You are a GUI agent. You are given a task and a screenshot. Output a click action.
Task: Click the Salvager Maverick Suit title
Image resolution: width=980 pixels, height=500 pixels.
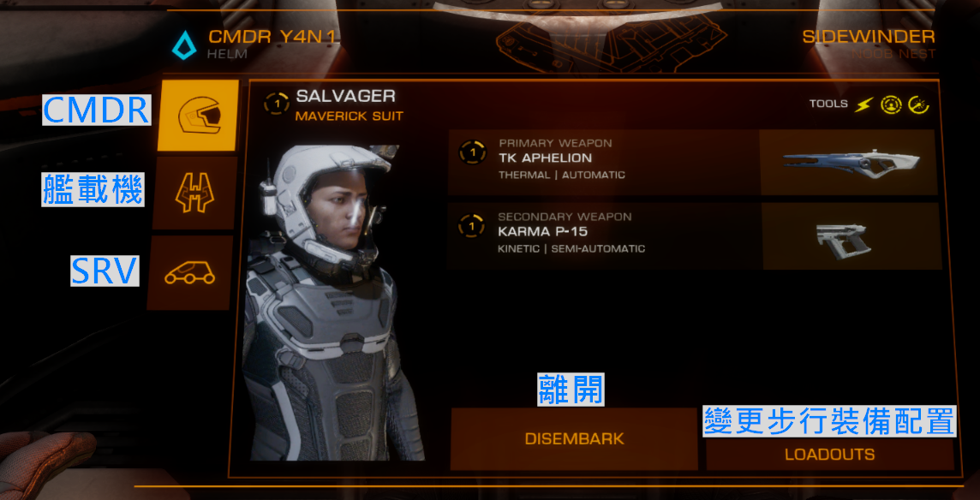click(350, 105)
